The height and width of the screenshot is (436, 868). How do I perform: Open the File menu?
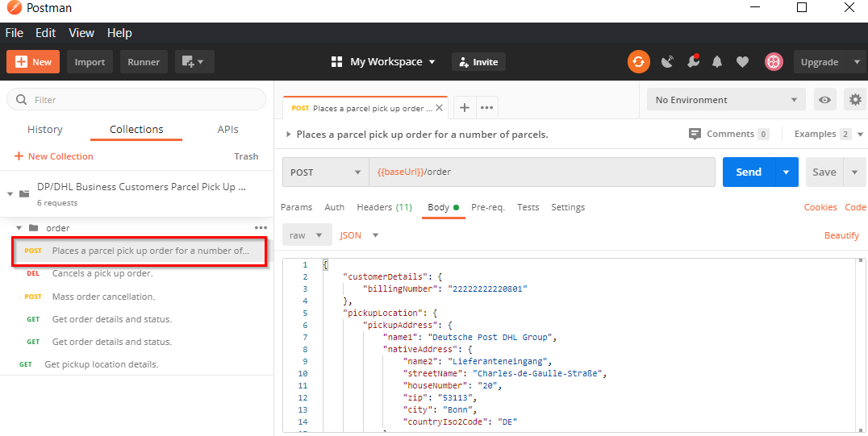point(15,33)
